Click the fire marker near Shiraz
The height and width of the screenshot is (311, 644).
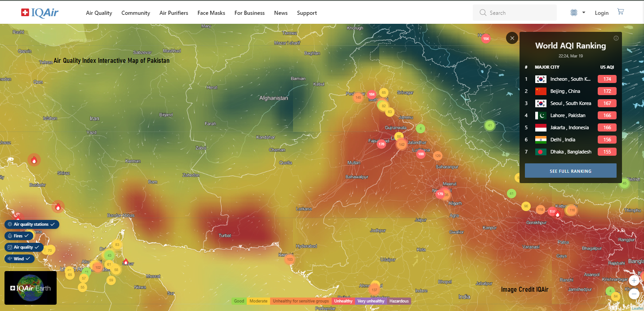[34, 160]
